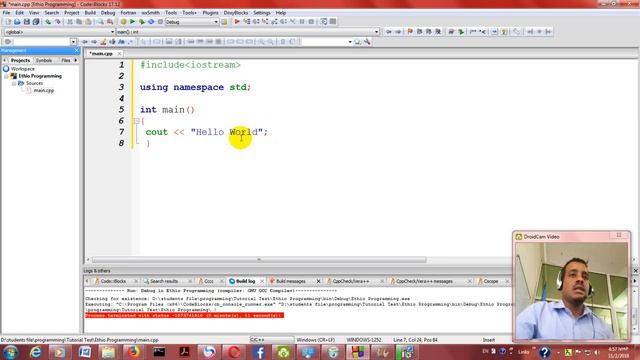Jump forward in navigation history
This screenshot has width=640, height=360.
398,31
